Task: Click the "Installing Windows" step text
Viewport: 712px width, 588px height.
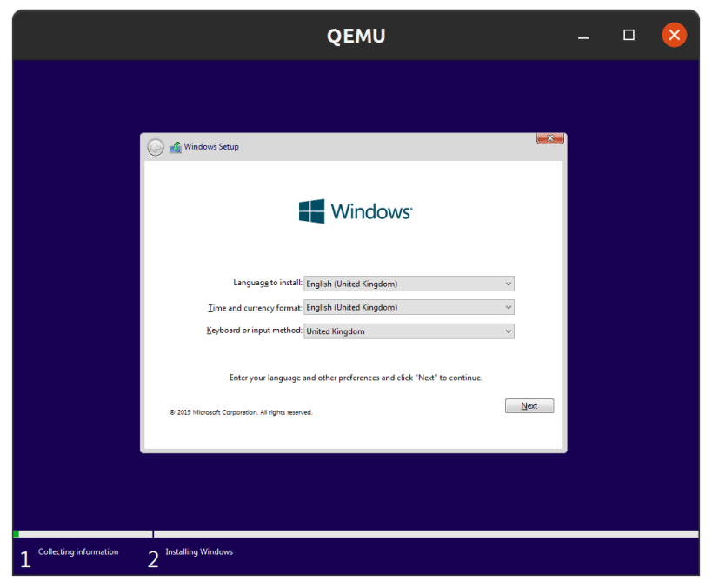Action: pyautogui.click(x=199, y=551)
